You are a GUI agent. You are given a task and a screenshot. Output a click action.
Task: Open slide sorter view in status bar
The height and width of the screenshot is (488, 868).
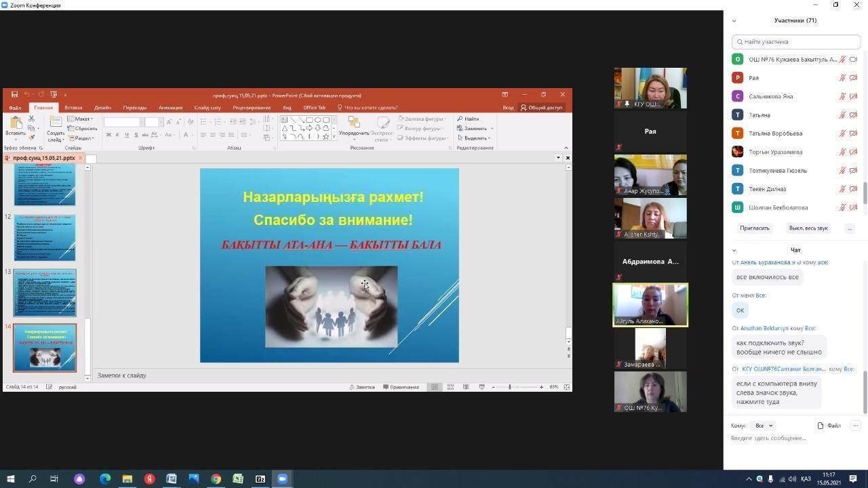[450, 387]
